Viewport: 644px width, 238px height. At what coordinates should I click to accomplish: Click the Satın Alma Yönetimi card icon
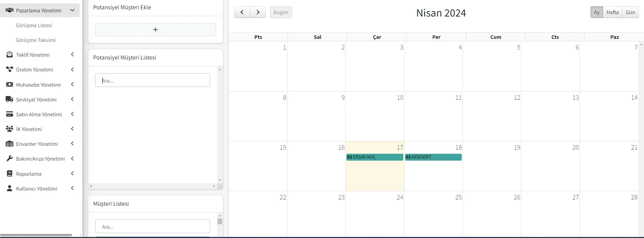point(10,114)
